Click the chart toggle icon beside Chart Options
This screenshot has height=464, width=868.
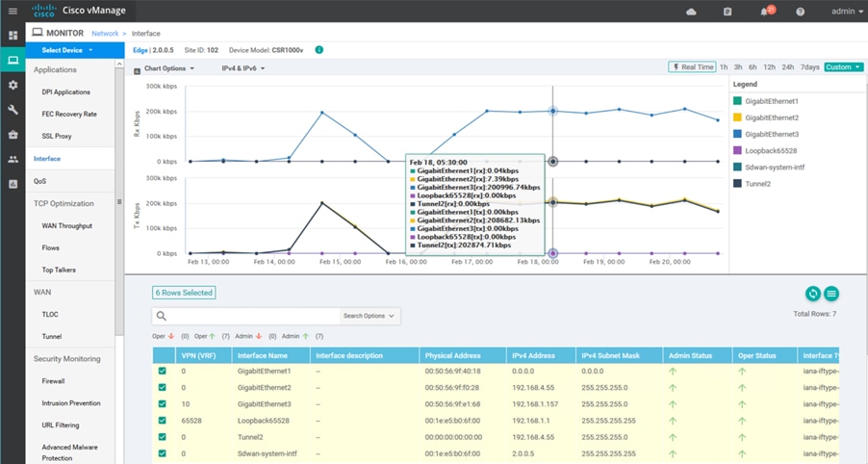137,71
